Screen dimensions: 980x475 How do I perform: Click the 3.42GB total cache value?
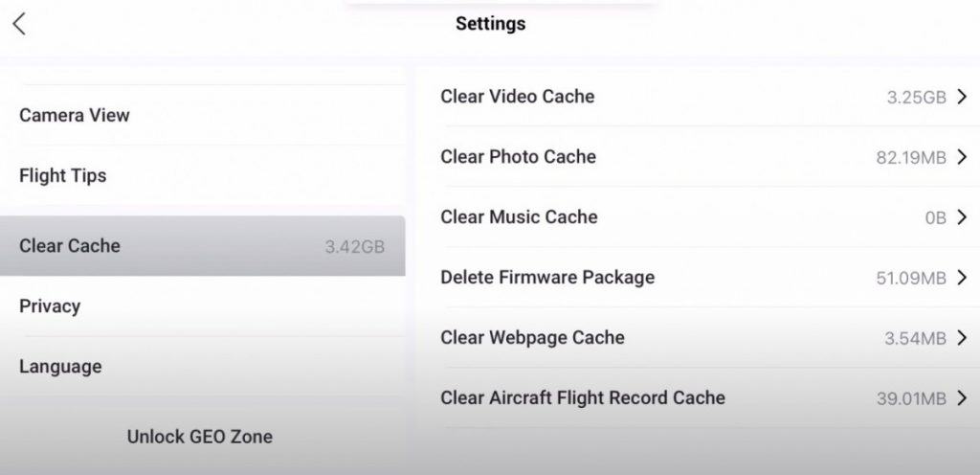pos(354,246)
